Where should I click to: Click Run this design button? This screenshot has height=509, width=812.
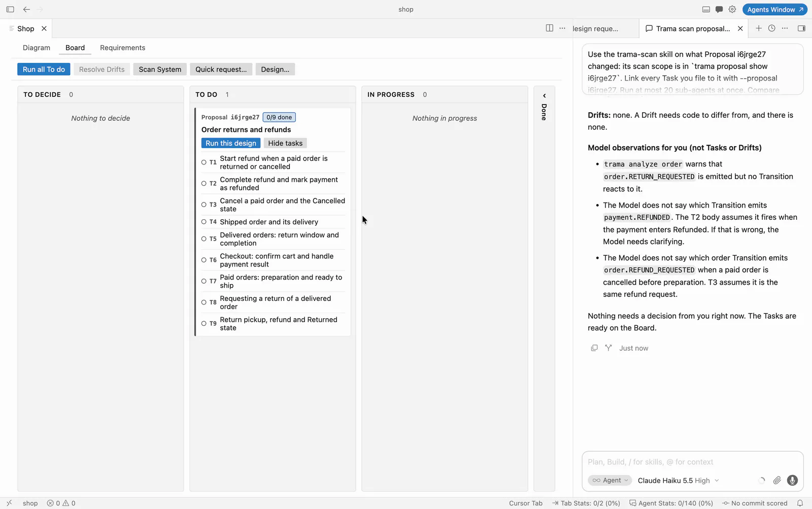[x=231, y=143]
